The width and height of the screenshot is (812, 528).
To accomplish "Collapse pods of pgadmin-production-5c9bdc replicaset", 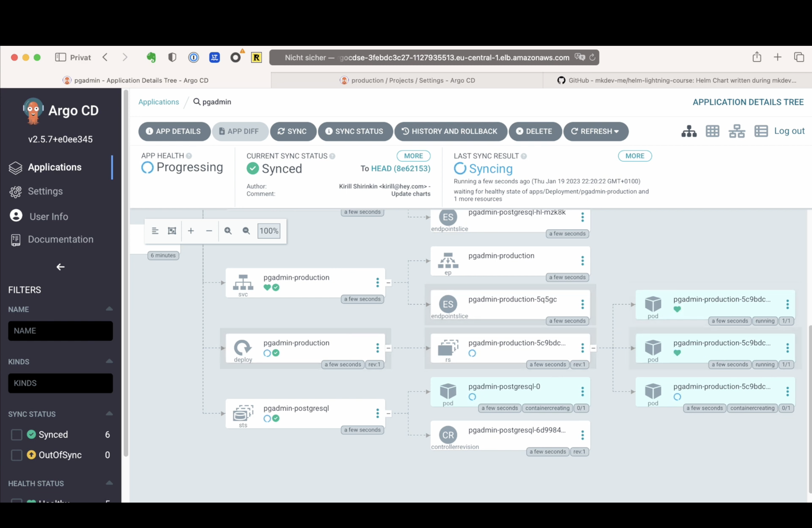I will coord(593,348).
